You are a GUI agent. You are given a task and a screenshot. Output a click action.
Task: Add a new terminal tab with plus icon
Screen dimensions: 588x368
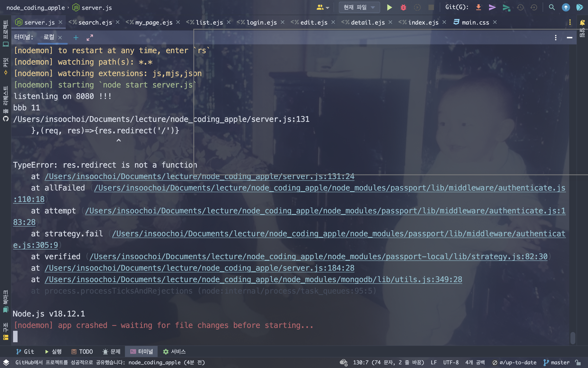pyautogui.click(x=76, y=37)
